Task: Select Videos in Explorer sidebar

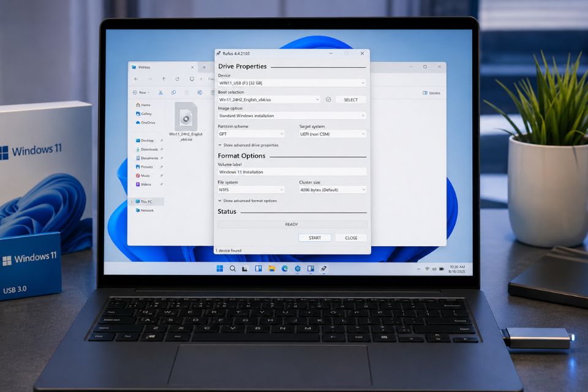Action: [143, 184]
